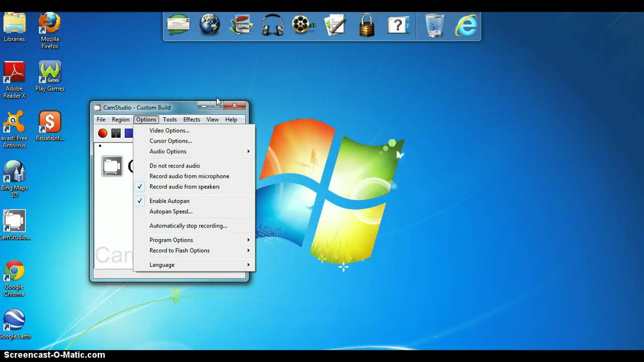
Task: Open the Effects menu
Action: pos(192,120)
